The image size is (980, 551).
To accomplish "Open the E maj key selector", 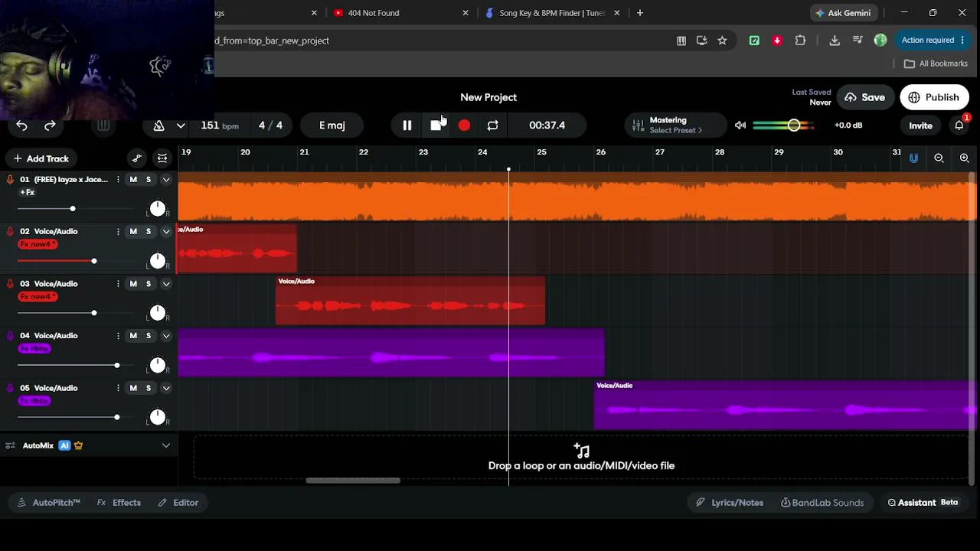I will (332, 126).
